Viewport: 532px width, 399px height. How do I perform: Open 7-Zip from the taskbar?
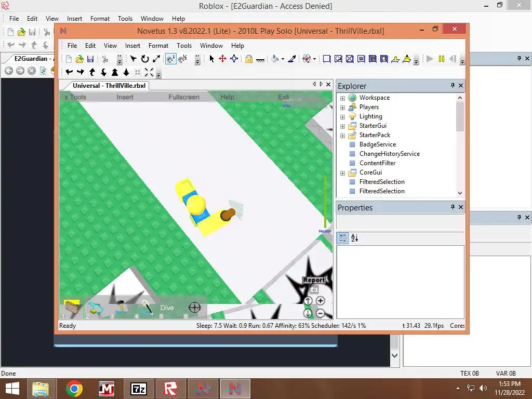pos(139,389)
